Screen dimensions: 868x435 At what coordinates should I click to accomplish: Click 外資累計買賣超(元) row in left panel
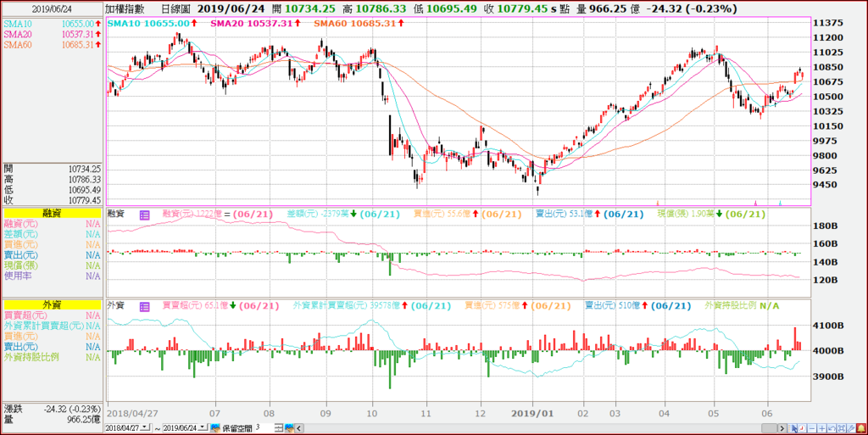click(x=52, y=326)
